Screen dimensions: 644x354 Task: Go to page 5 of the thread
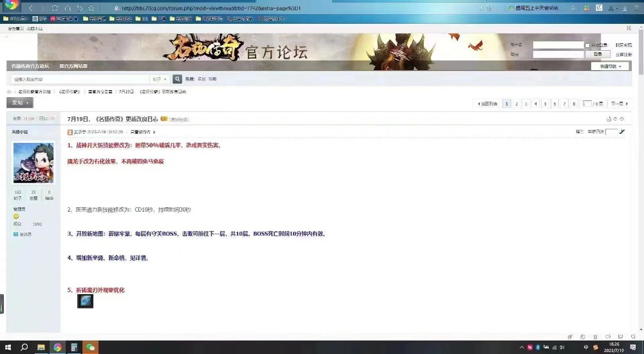[545, 104]
